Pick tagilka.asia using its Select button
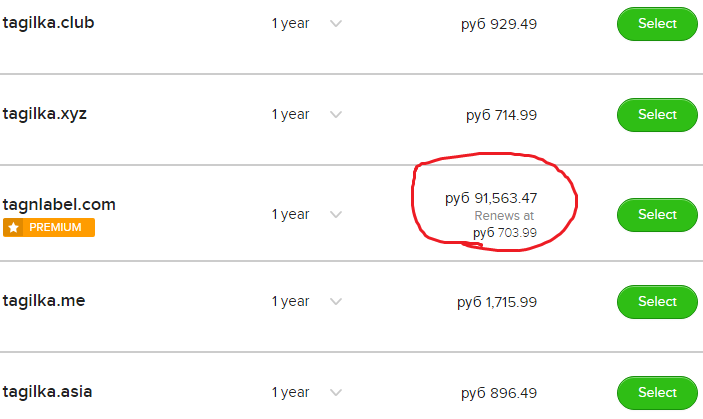The width and height of the screenshot is (703, 419). (657, 393)
